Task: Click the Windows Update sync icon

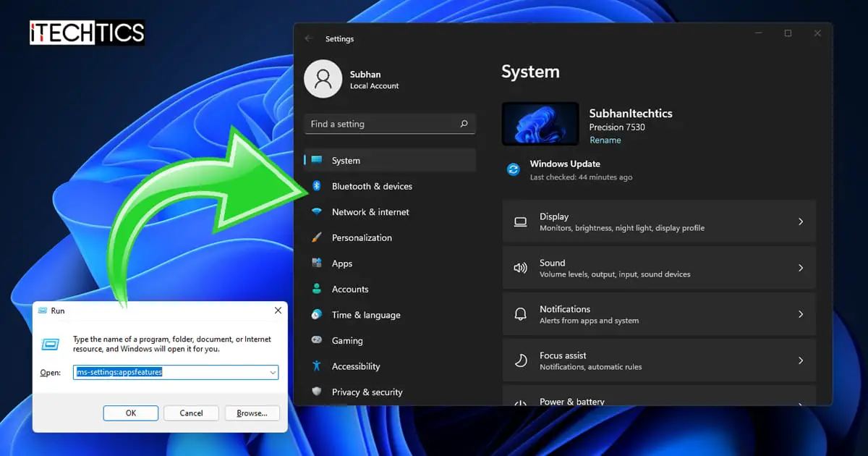Action: pos(514,169)
